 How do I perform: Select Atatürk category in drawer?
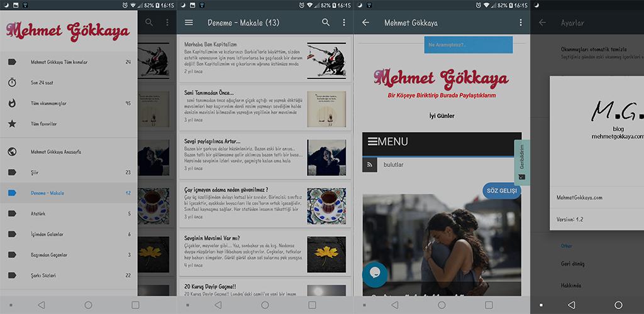click(x=69, y=214)
